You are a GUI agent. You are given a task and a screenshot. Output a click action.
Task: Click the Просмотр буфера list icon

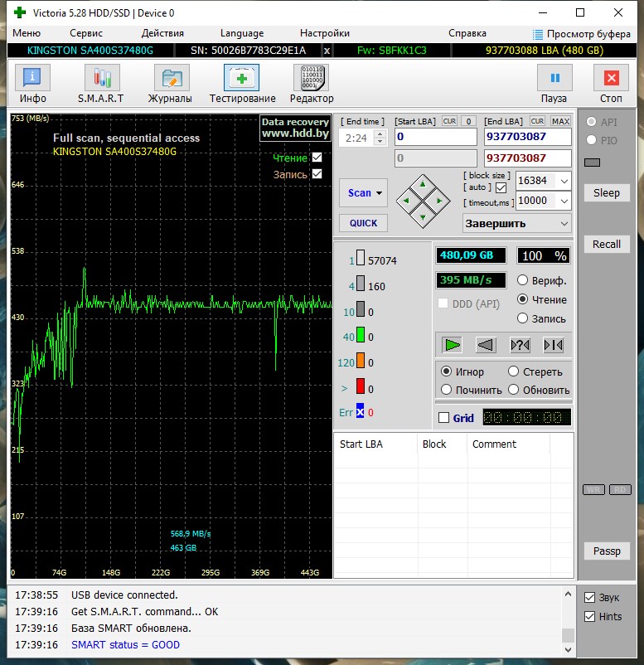tap(538, 34)
